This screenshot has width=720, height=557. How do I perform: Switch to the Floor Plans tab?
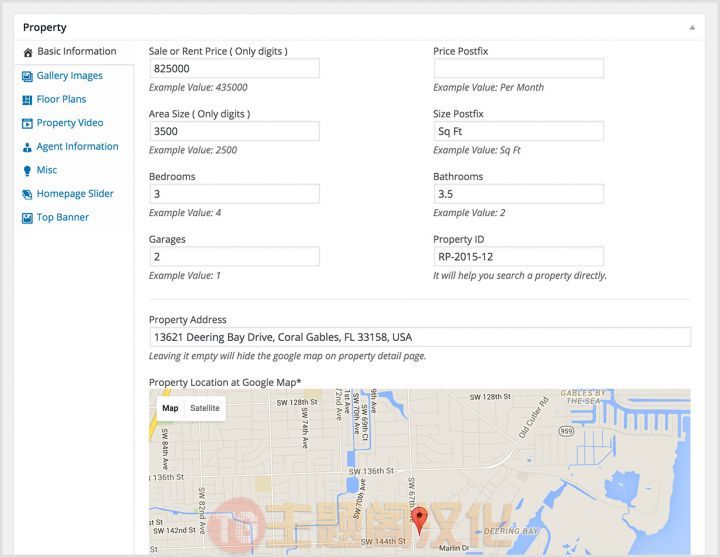coord(61,99)
